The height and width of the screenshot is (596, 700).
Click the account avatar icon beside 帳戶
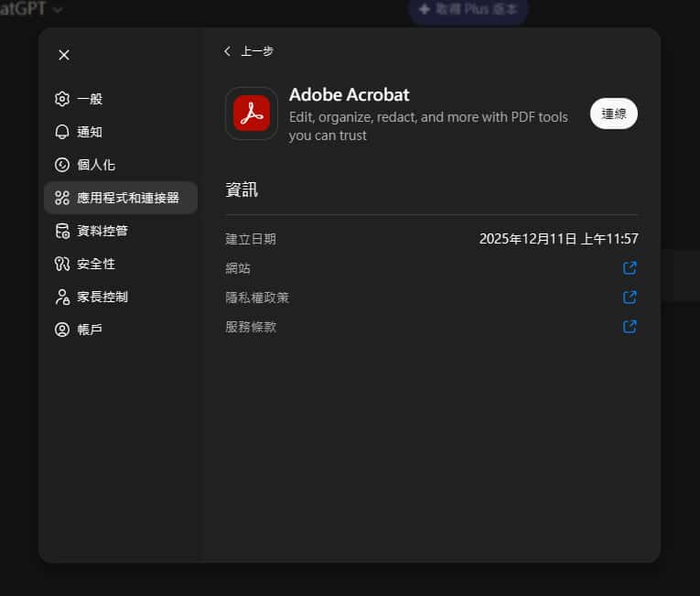62,330
